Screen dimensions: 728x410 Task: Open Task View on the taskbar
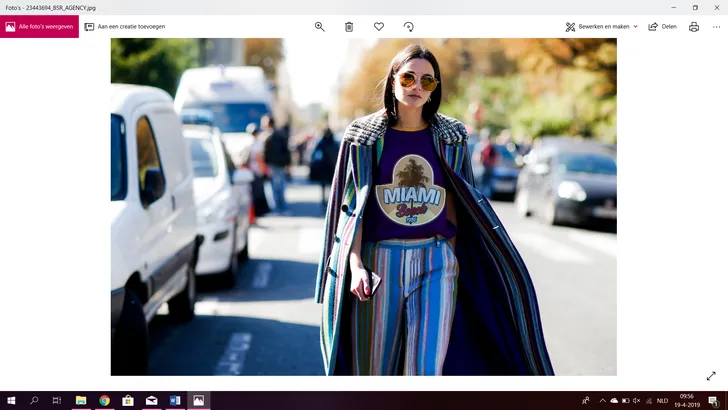[x=57, y=400]
